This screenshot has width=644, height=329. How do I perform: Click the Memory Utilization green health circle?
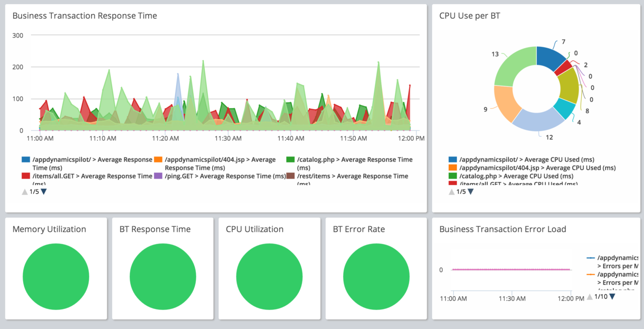[55, 276]
